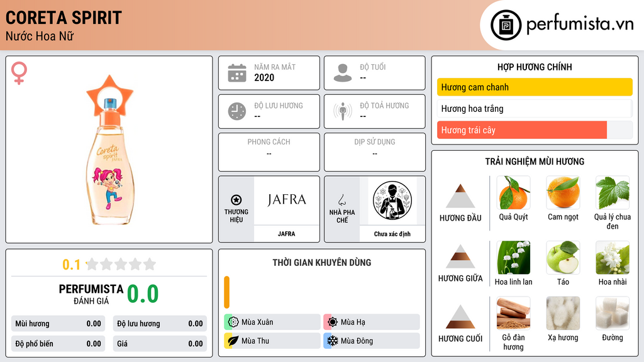The height and width of the screenshot is (362, 644).
Task: Click the Mùa Thu leaf icon
Action: coord(233,341)
